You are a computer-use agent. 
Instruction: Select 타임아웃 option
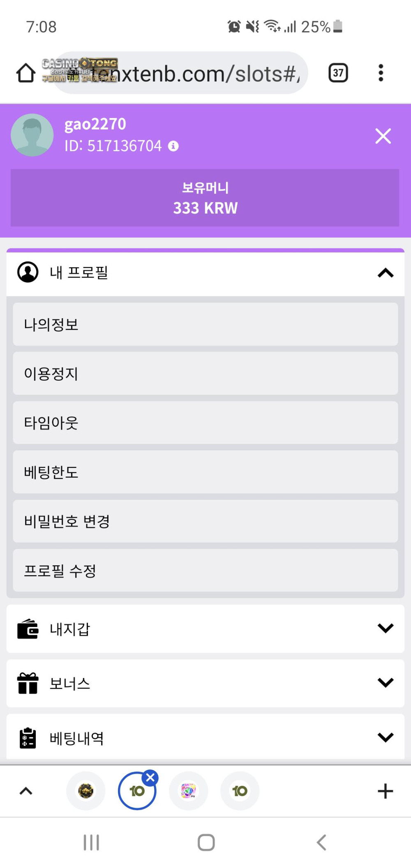coord(205,423)
